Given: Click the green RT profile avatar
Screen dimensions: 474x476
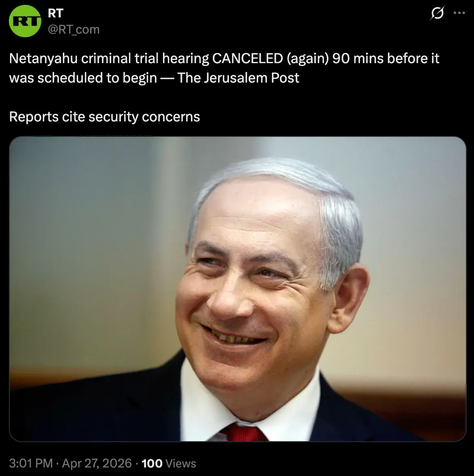Looking at the screenshot, I should tap(25, 21).
